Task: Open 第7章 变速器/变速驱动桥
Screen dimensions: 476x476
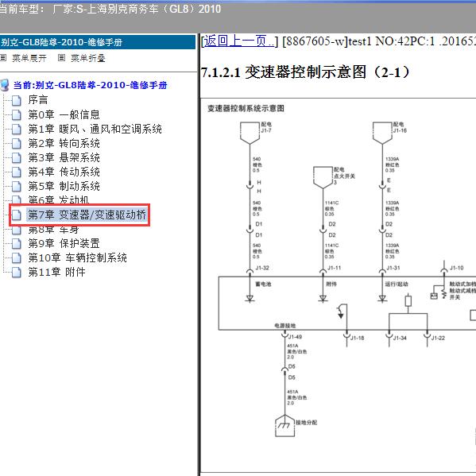Action: click(87, 215)
